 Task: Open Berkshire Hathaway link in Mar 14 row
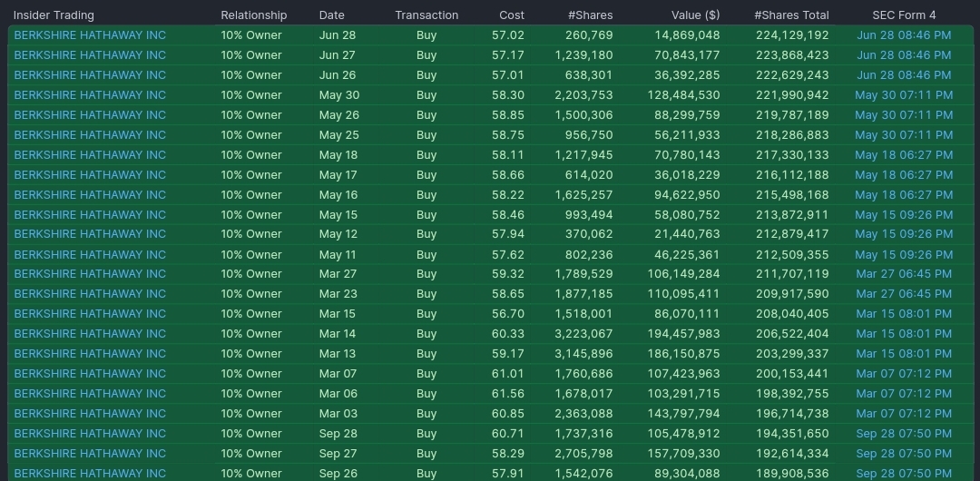tap(90, 333)
